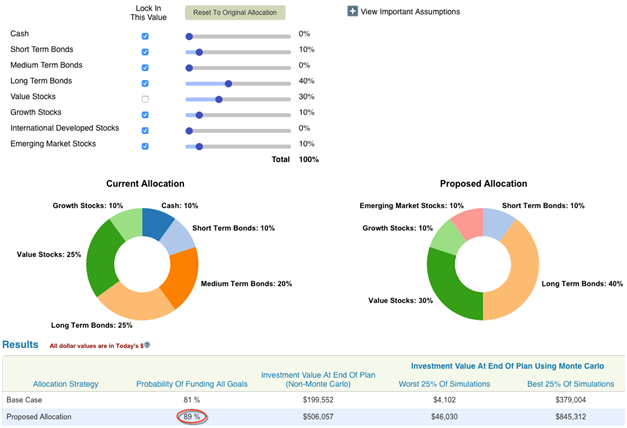Toggle Short Term Bonds lock checkbox
Viewport: 627px width, 428px height.
145,50
